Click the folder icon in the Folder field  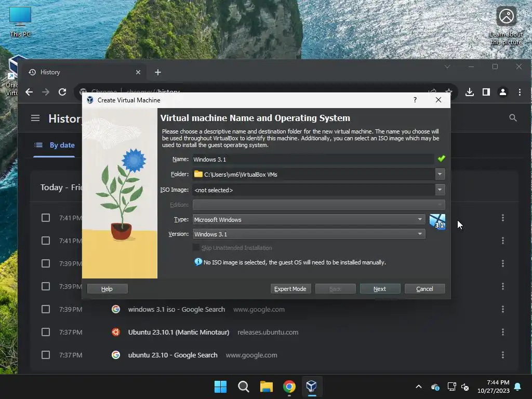pyautogui.click(x=198, y=174)
